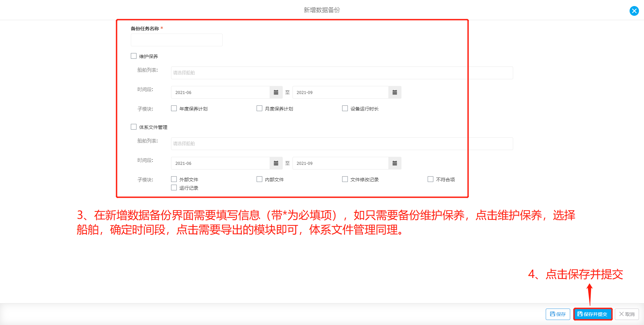644x325 pixels.
Task: Open the ship list dropdown under 维护保养
Action: [x=342, y=73]
